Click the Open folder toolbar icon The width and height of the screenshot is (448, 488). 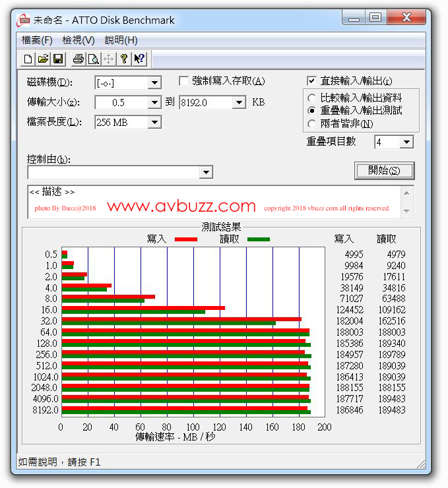click(x=43, y=59)
